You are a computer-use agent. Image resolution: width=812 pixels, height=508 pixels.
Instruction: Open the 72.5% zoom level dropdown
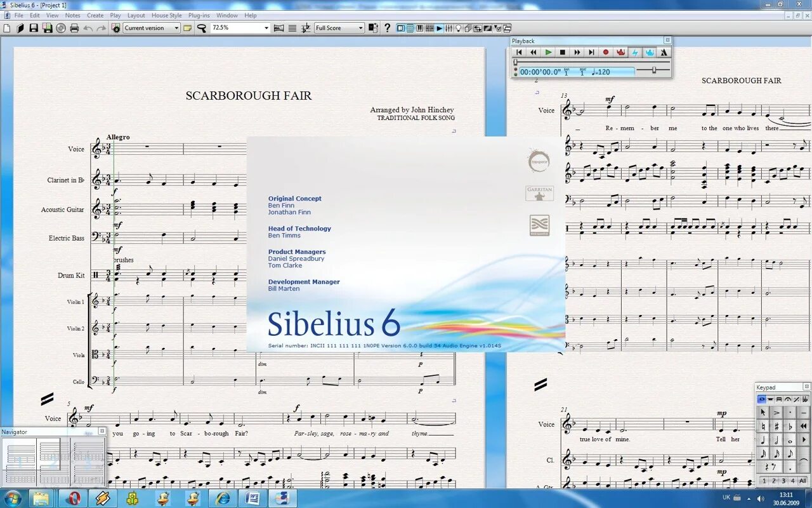click(x=240, y=28)
